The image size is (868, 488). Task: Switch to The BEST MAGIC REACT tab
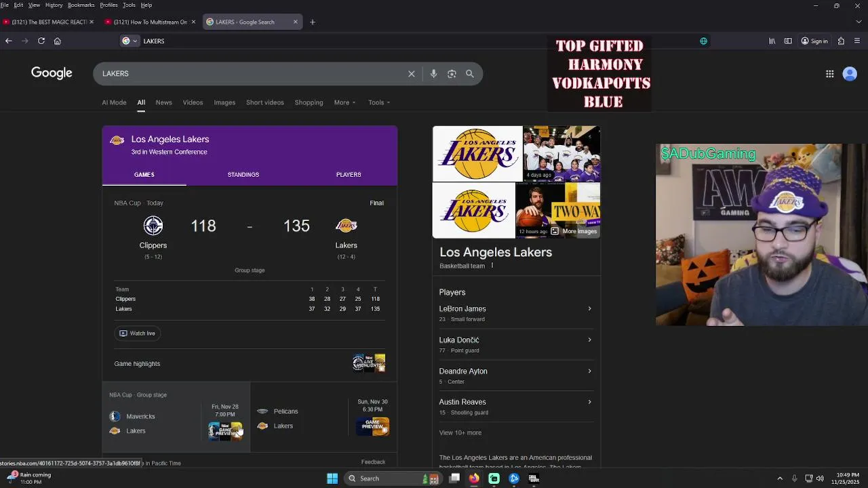click(47, 22)
